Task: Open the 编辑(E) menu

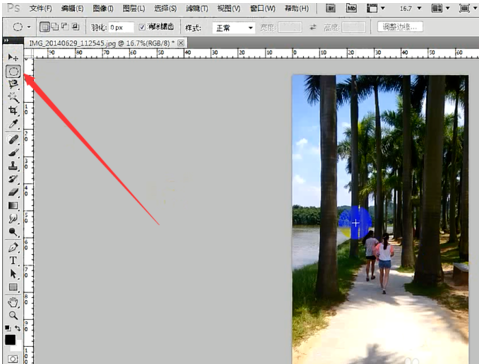Action: point(72,8)
